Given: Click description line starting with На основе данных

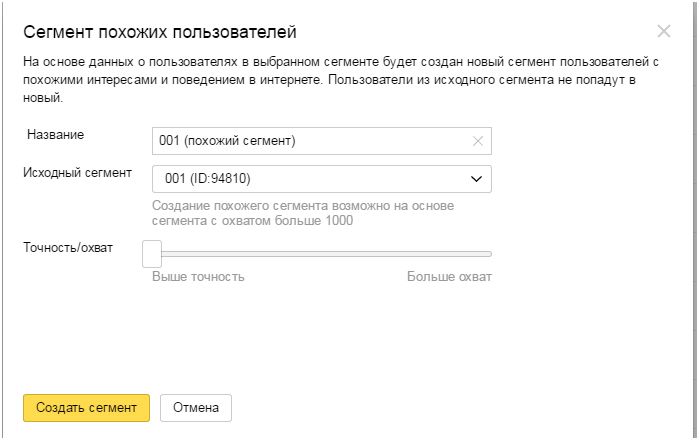Looking at the screenshot, I should point(341,62).
